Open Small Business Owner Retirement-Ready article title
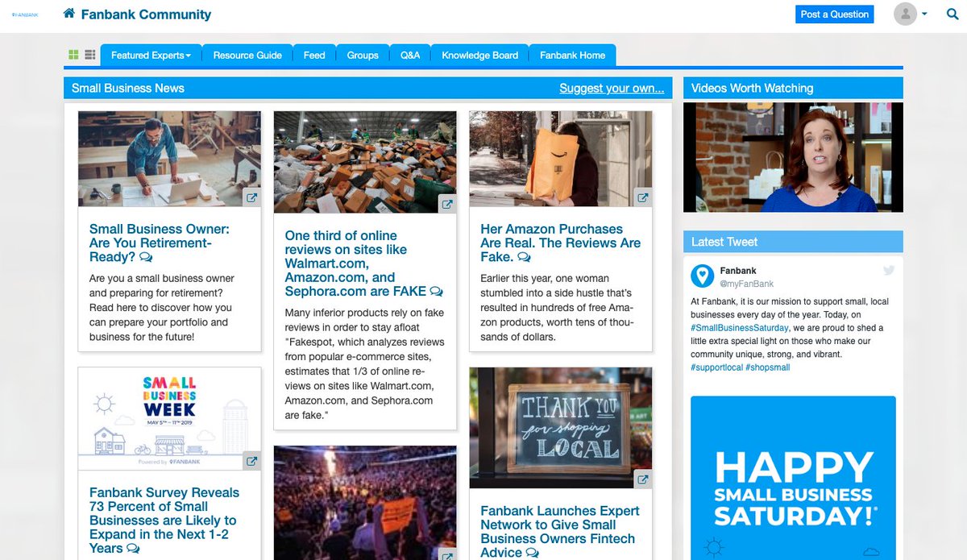The height and width of the screenshot is (560, 967). click(160, 243)
